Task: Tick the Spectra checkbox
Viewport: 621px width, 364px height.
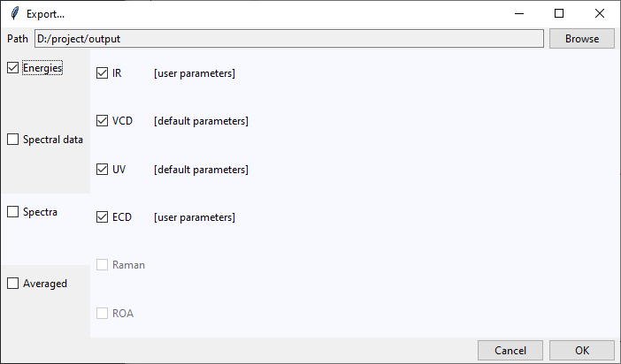Action: [x=12, y=212]
